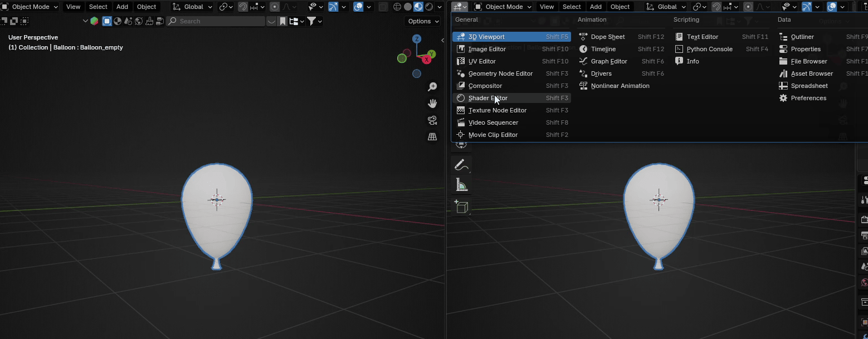Image resolution: width=868 pixels, height=339 pixels.
Task: Click the red X axis gizmo ball
Action: tap(427, 59)
